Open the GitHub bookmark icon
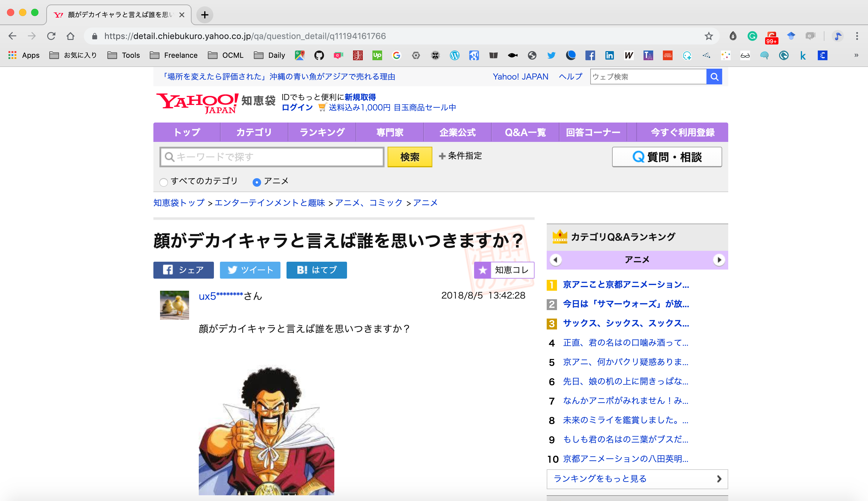The image size is (868, 501). (319, 55)
